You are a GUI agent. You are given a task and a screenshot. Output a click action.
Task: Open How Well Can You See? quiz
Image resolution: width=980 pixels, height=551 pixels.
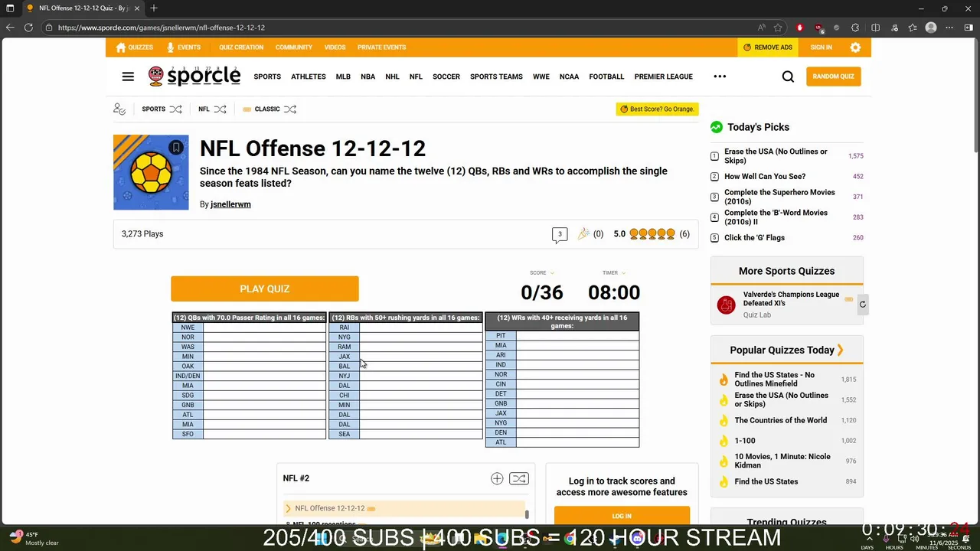click(x=765, y=177)
